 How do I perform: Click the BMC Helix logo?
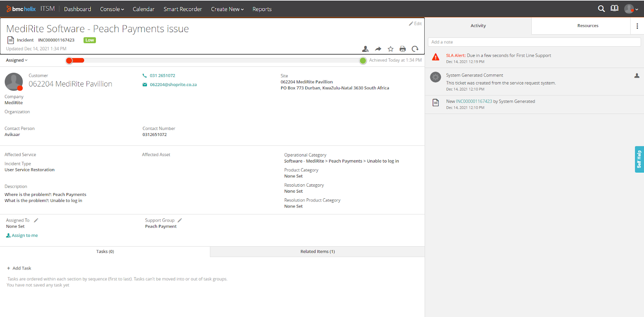[x=21, y=9]
